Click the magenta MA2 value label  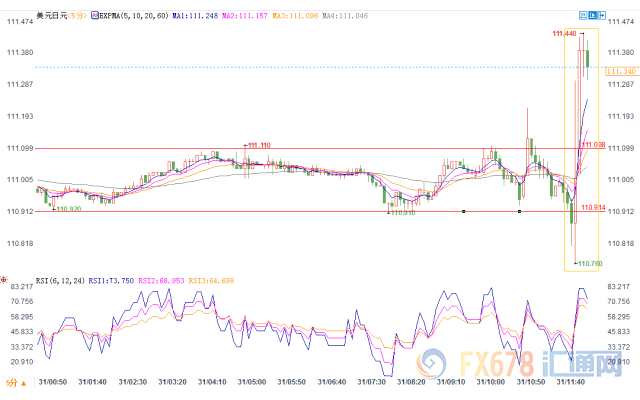point(245,16)
